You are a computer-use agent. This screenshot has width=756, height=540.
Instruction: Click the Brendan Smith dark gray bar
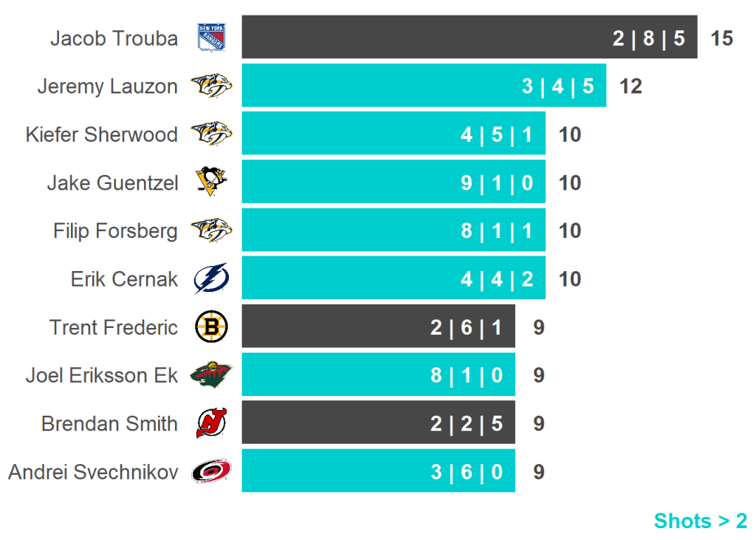coord(332,423)
